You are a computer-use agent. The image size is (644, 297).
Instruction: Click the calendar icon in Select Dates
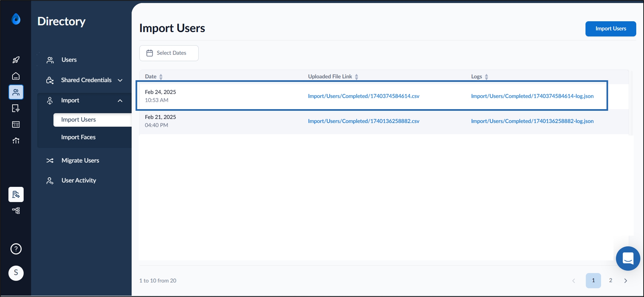pyautogui.click(x=149, y=53)
